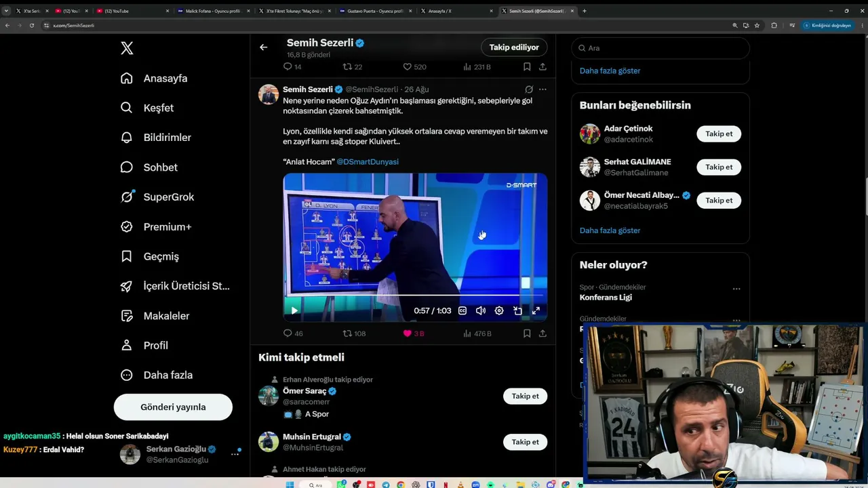Follow Muhsin Ertugral with Takip et
The image size is (868, 488).
coord(525,442)
